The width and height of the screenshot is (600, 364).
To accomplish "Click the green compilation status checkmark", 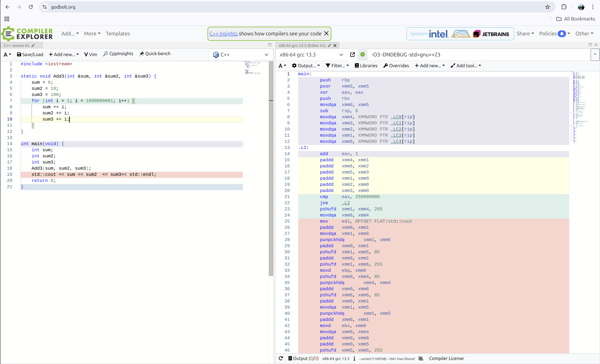I will (363, 54).
